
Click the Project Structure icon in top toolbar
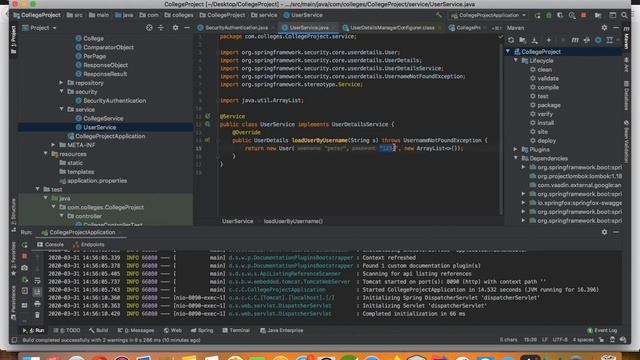(598, 15)
